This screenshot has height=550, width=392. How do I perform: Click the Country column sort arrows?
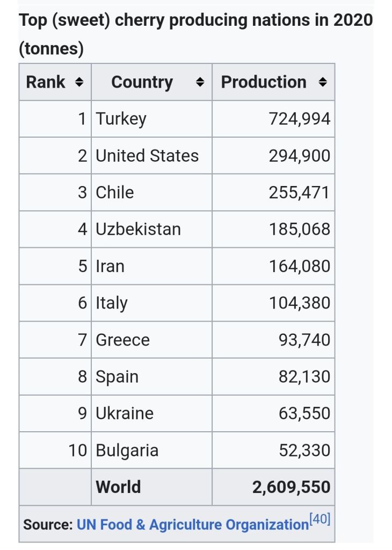pos(200,82)
